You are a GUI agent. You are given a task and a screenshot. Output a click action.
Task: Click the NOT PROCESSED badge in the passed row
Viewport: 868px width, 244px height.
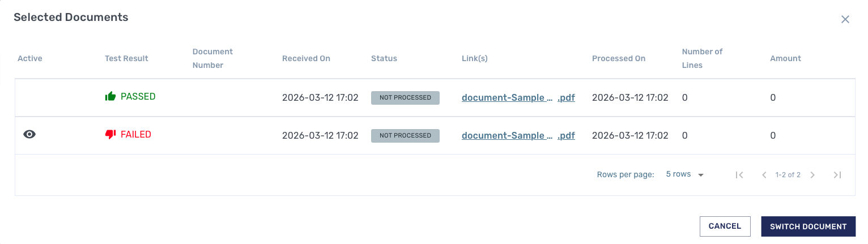405,97
